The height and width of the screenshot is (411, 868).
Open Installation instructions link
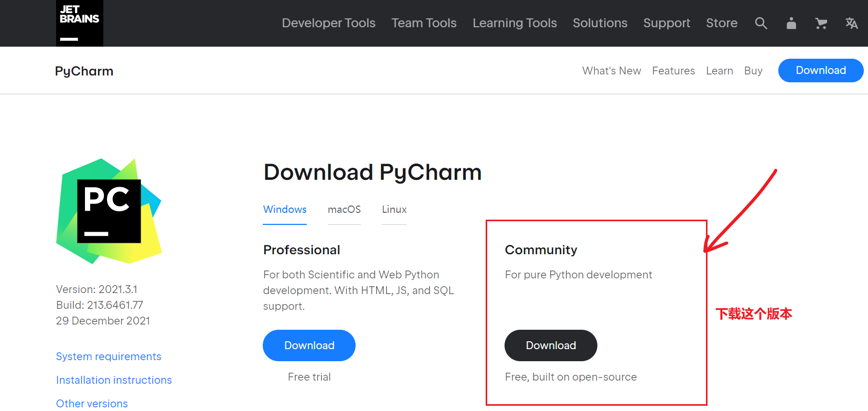point(114,380)
